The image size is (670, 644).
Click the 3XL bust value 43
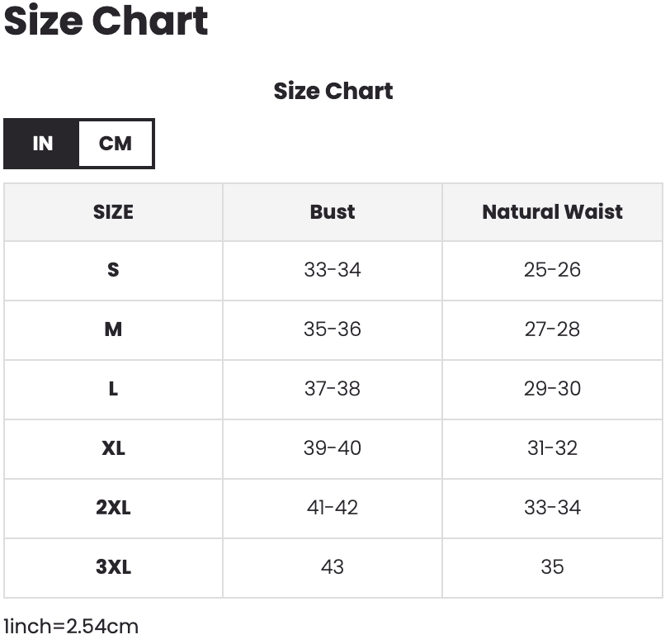click(333, 567)
